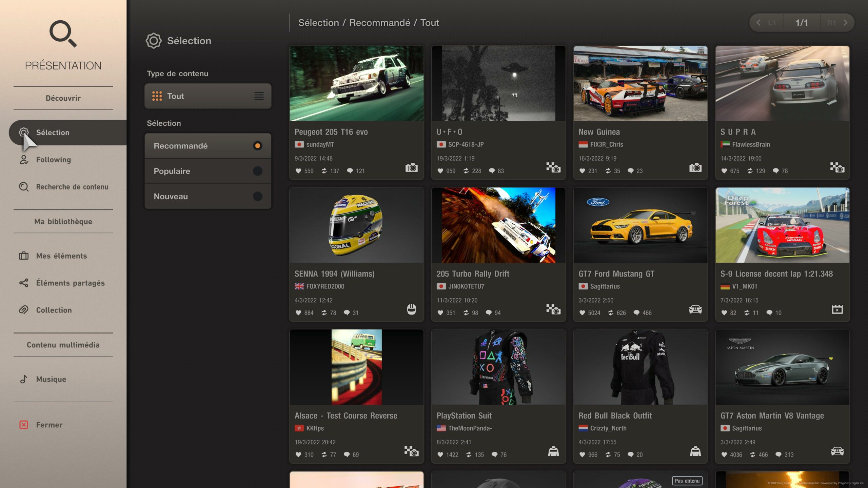Click the suit icon on the PlayStation Suit card
The image size is (868, 488).
[x=553, y=451]
